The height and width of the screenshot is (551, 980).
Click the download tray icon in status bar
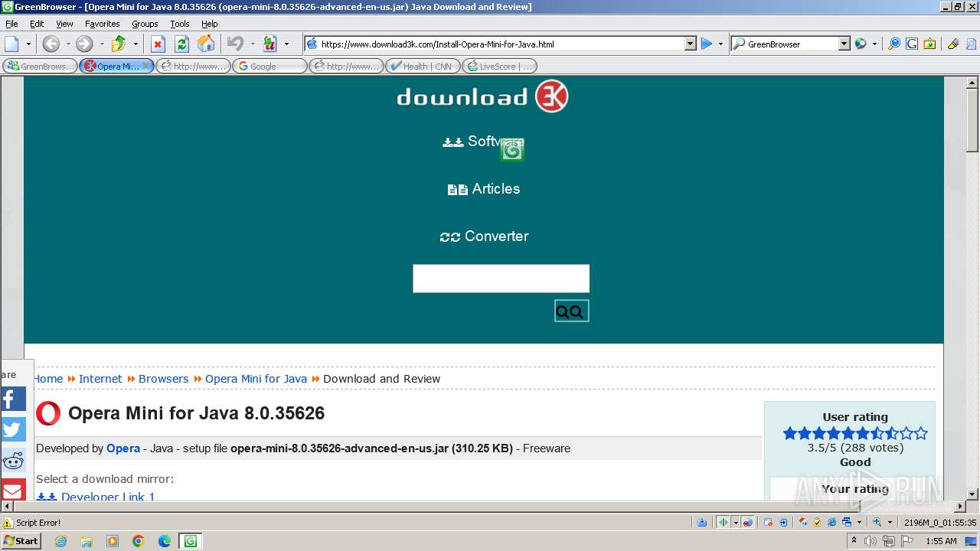click(x=702, y=523)
